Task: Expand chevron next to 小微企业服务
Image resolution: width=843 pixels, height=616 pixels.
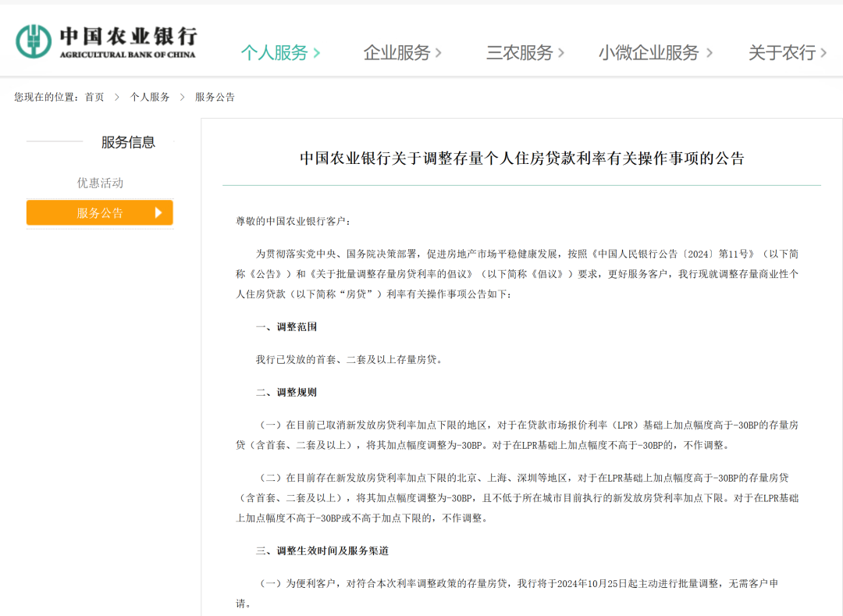Action: (709, 53)
